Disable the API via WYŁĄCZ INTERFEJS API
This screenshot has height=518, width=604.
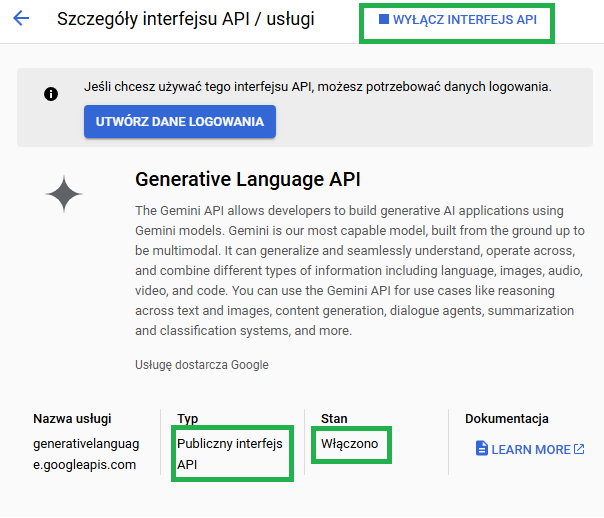[x=458, y=20]
